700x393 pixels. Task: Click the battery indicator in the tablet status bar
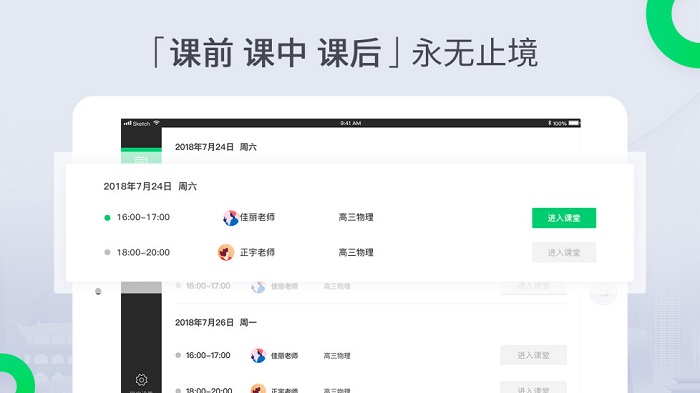[x=574, y=123]
